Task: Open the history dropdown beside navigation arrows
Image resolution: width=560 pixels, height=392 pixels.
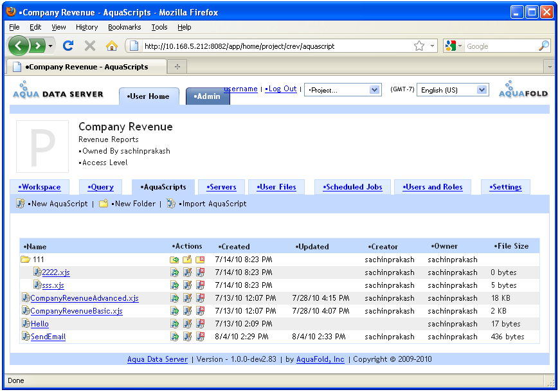Action: click(x=50, y=46)
